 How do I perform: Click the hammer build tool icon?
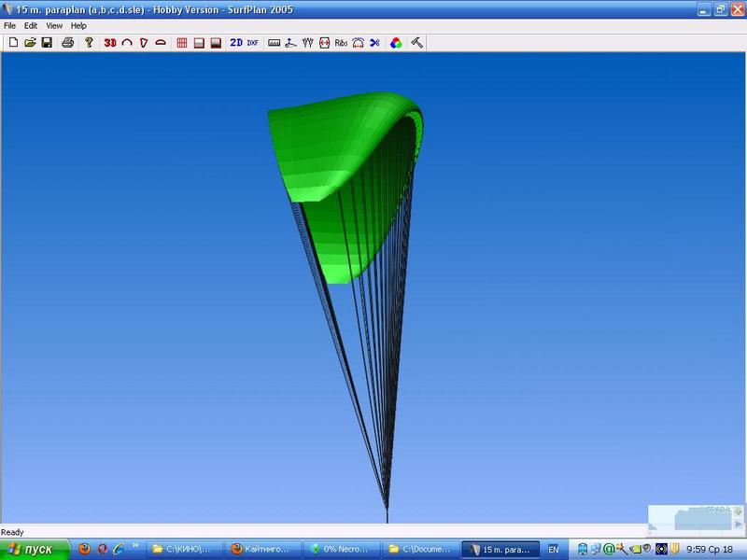coord(417,43)
